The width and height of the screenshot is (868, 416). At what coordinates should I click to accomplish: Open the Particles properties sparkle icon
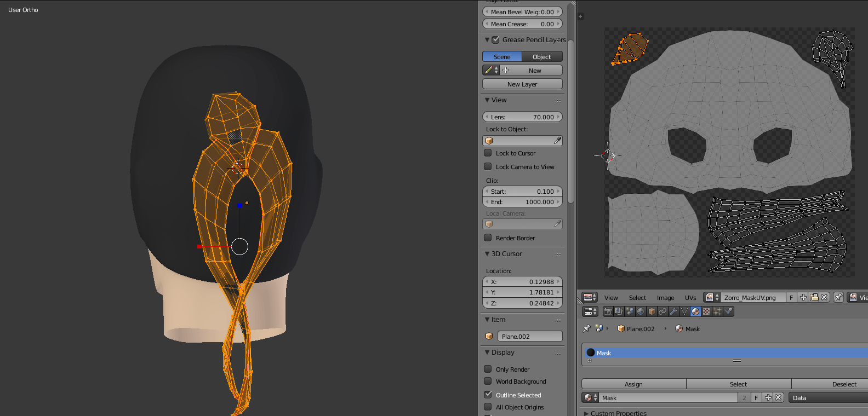pyautogui.click(x=717, y=311)
